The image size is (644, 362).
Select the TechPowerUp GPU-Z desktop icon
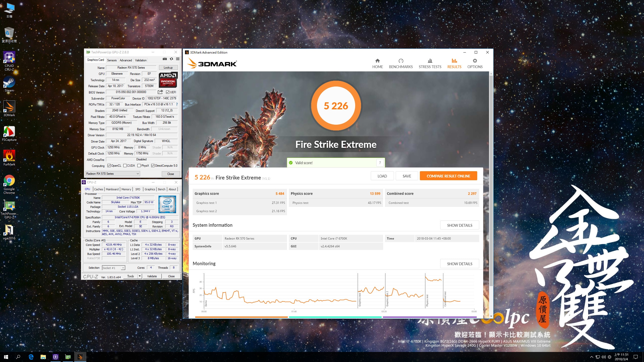pos(9,209)
